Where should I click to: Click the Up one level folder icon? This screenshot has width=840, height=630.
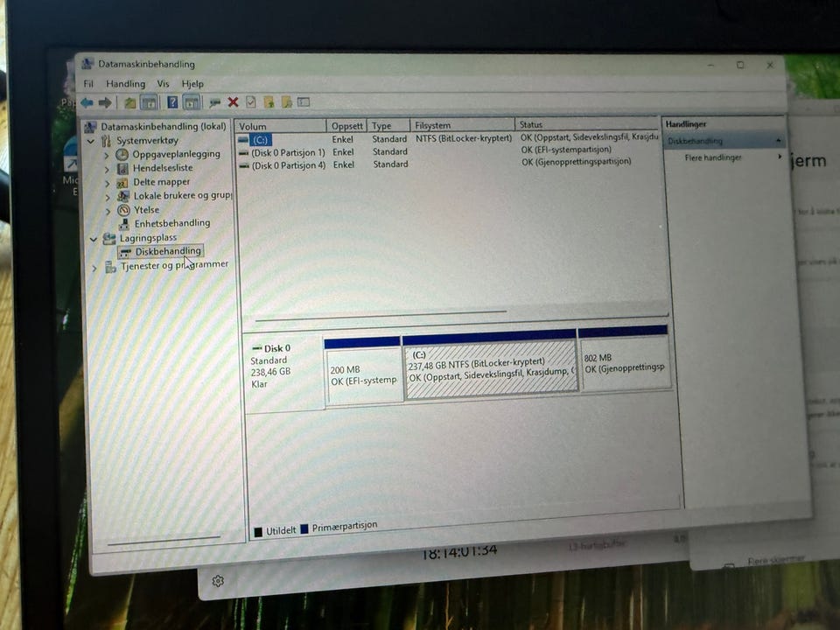coord(129,102)
